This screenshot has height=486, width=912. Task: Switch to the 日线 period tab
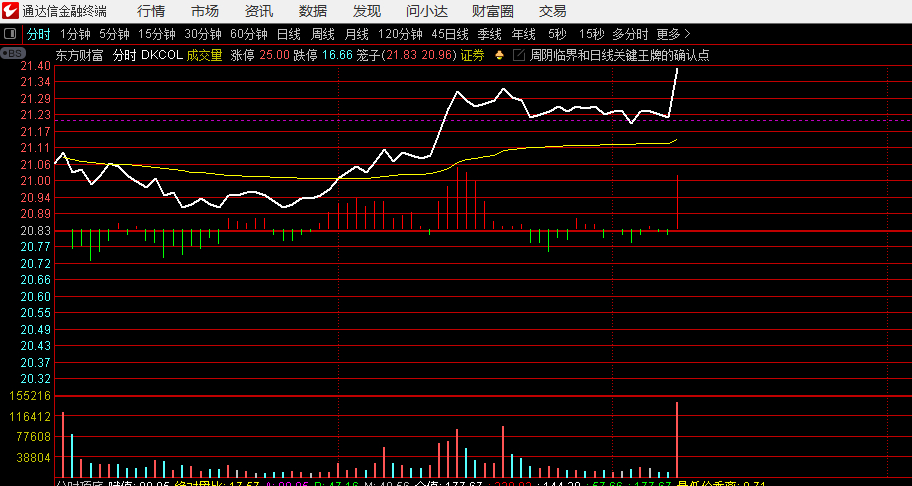[288, 34]
